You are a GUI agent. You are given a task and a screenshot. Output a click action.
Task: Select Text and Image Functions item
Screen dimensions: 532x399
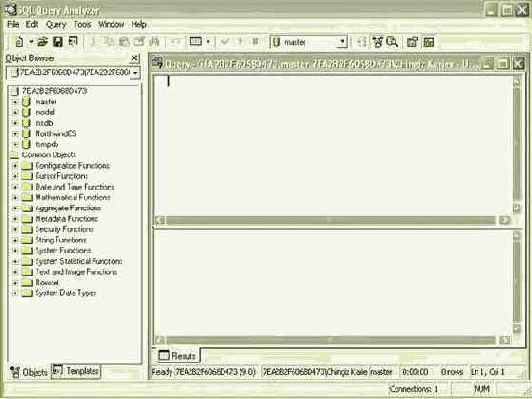tap(76, 272)
